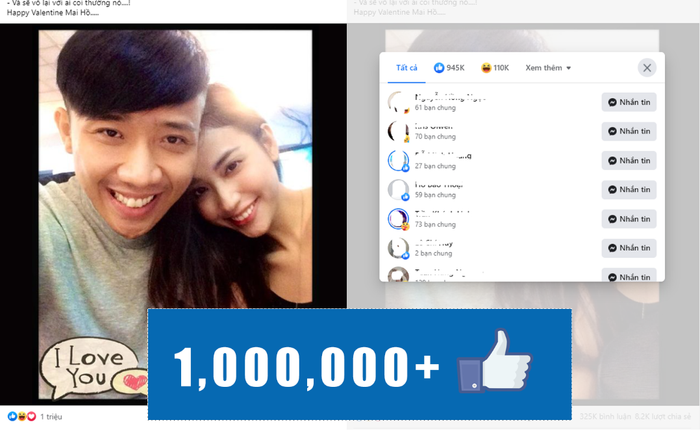Open avatar of user with 70 bạn chung
Image resolution: width=700 pixels, height=438 pixels.
coord(398,131)
